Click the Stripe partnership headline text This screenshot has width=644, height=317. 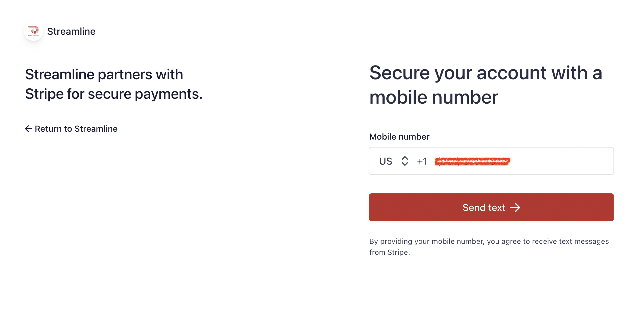[x=114, y=84]
